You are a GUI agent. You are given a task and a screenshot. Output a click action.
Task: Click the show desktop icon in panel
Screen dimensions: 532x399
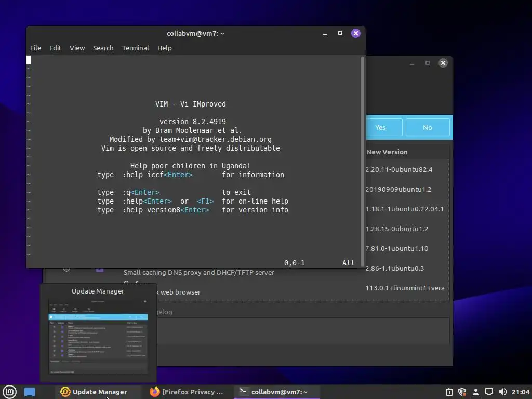[x=30, y=392]
